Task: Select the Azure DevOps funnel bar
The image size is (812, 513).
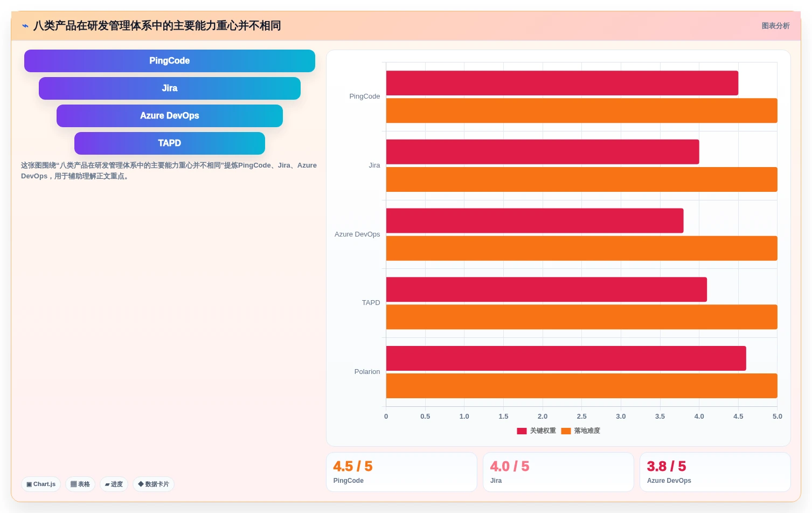Action: pyautogui.click(x=170, y=116)
